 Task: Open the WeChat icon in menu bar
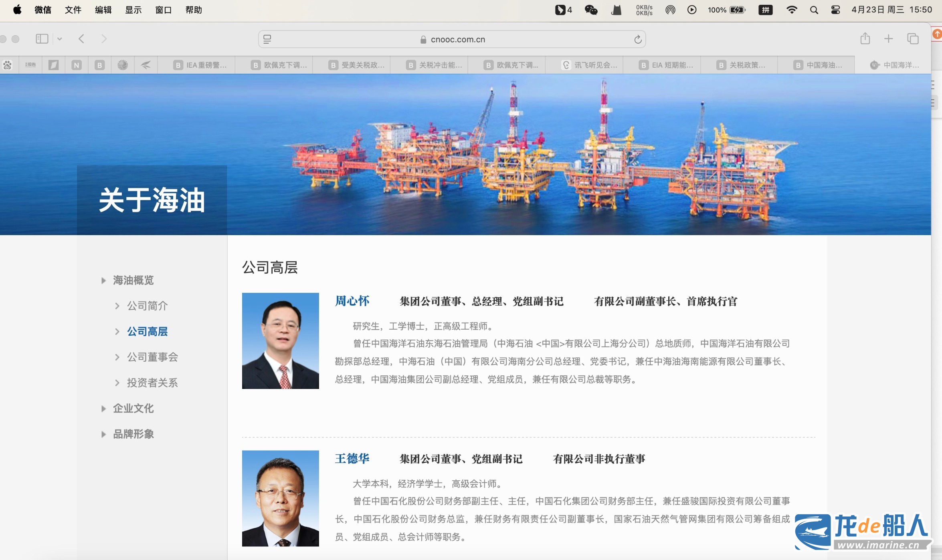tap(591, 10)
